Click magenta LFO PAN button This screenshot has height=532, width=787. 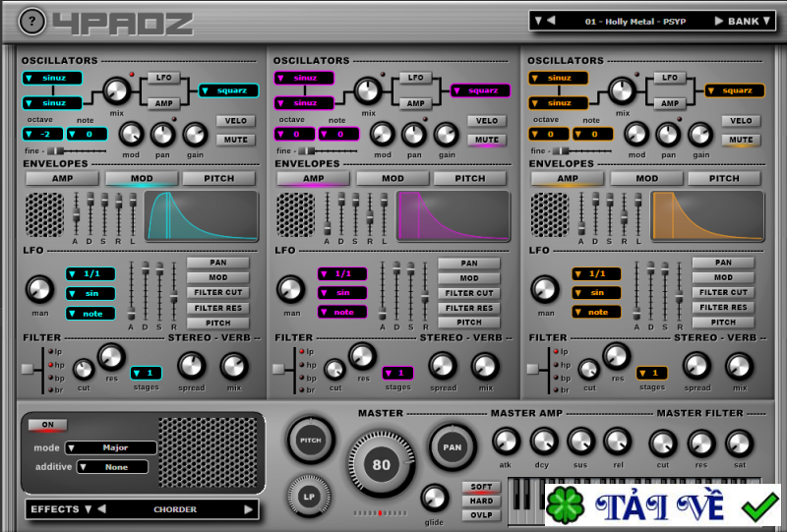coord(469,263)
